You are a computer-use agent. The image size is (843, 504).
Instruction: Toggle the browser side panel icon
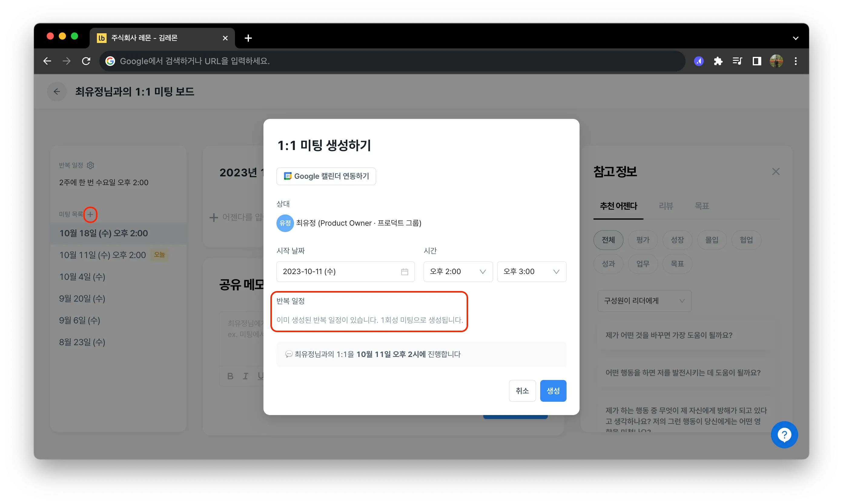[757, 61]
